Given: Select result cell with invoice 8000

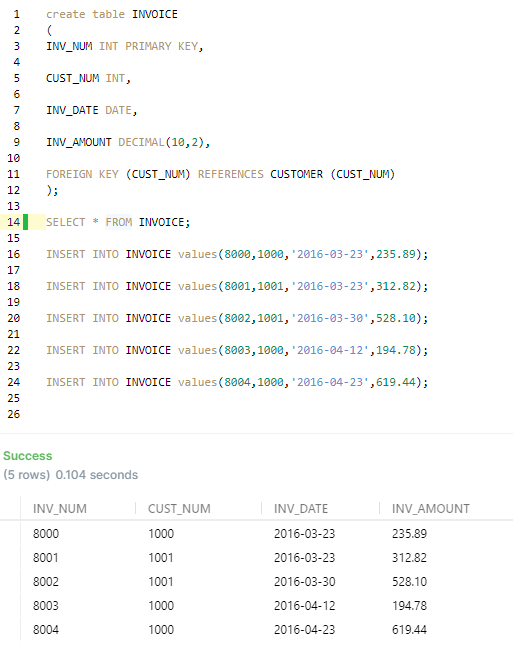Looking at the screenshot, I should [46, 533].
